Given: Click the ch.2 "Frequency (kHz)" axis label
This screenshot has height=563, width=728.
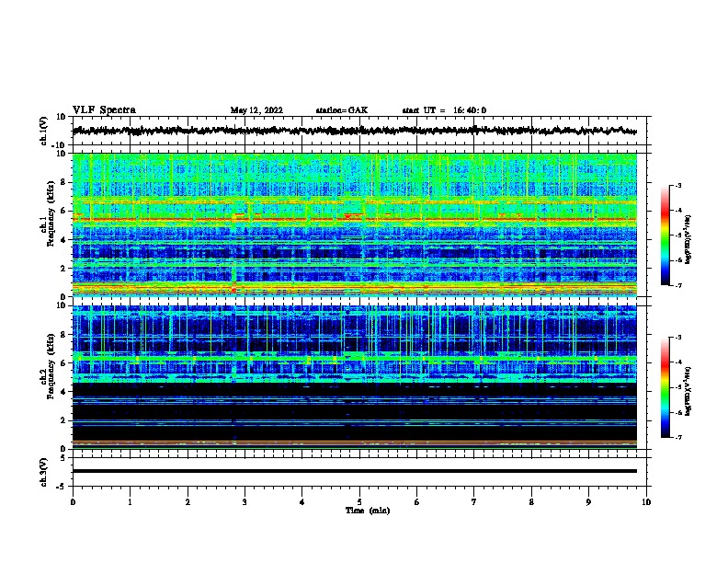Looking at the screenshot, I should [x=51, y=366].
